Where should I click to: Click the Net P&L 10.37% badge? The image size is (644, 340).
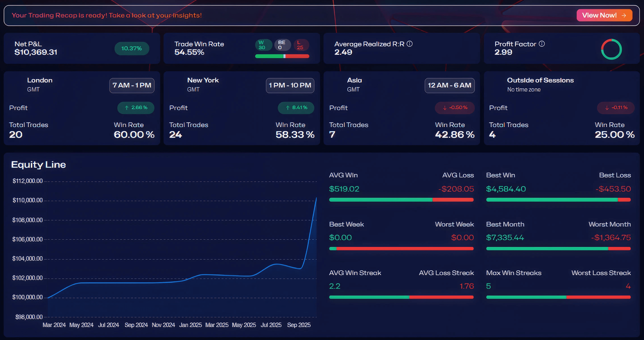tap(132, 48)
